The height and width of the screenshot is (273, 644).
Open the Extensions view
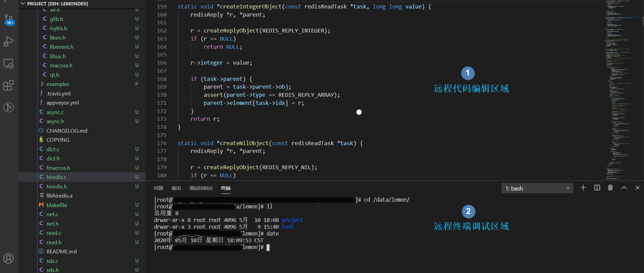(8, 85)
